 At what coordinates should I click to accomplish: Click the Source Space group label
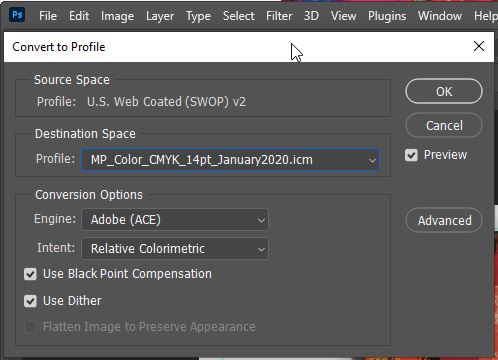click(72, 80)
